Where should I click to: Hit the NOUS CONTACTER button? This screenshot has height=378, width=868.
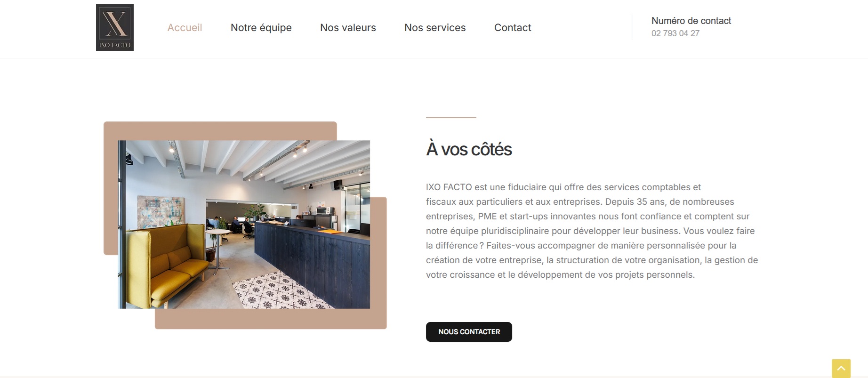[469, 332]
